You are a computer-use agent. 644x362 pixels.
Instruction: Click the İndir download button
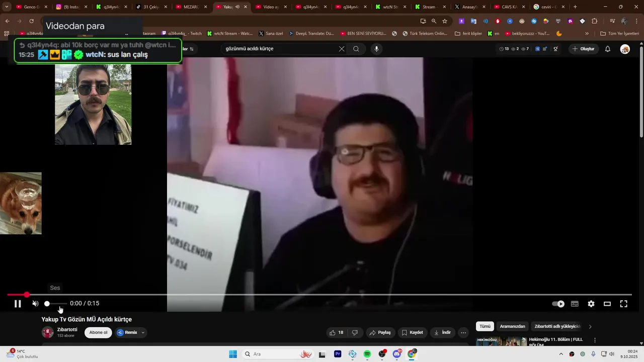pos(442,332)
